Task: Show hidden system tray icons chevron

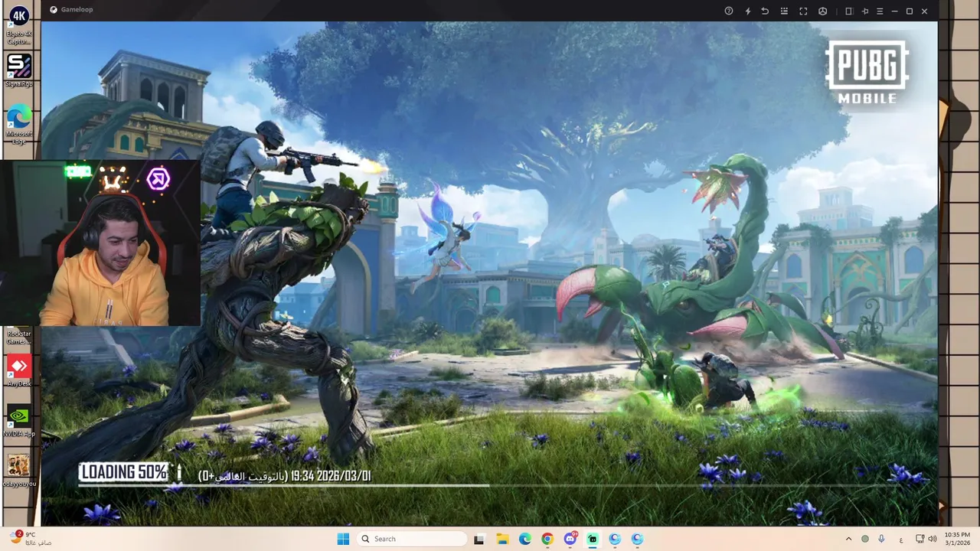Action: 848,539
